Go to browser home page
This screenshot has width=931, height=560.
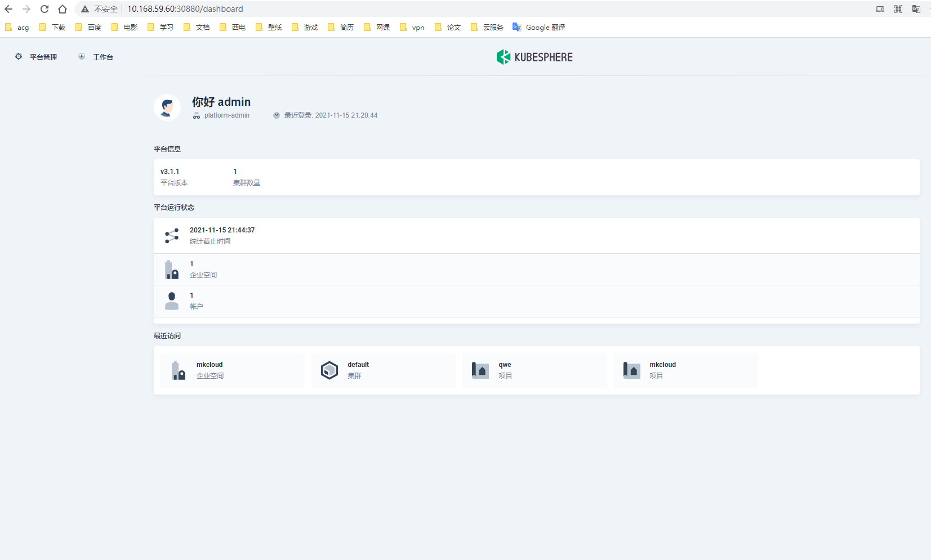tap(63, 9)
